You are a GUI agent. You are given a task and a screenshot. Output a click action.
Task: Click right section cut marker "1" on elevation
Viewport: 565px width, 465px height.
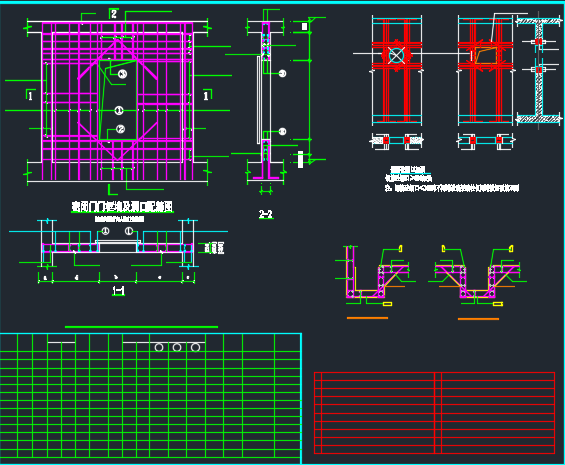[x=206, y=96]
